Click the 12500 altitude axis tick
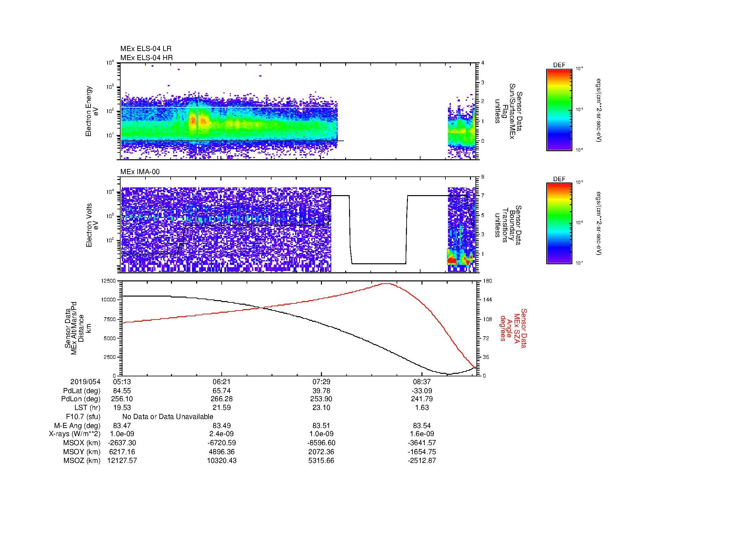This screenshot has width=756, height=534. pos(108,281)
